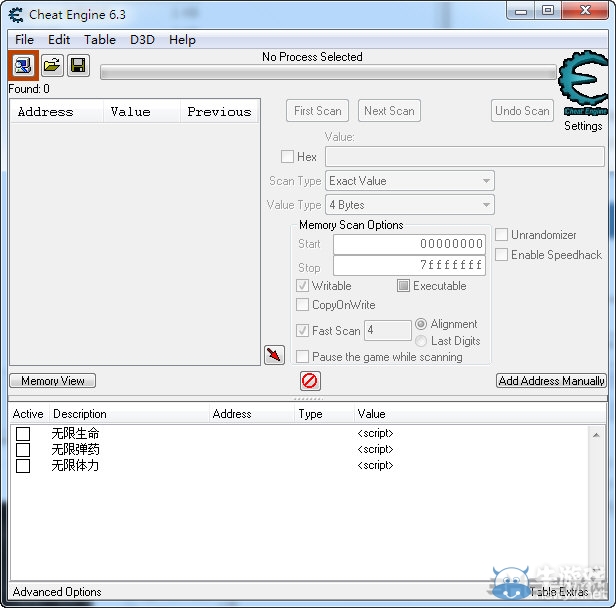The width and height of the screenshot is (616, 608).
Task: Open the process list icon
Action: [x=23, y=65]
